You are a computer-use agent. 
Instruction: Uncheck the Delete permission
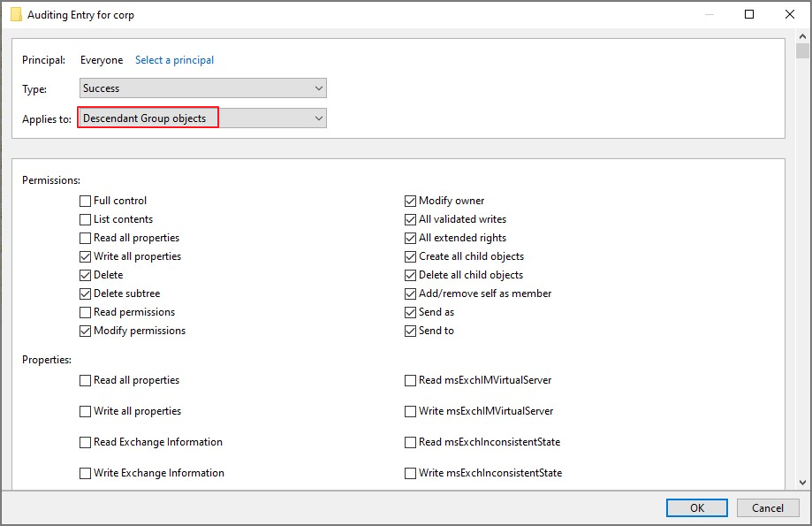click(x=86, y=275)
